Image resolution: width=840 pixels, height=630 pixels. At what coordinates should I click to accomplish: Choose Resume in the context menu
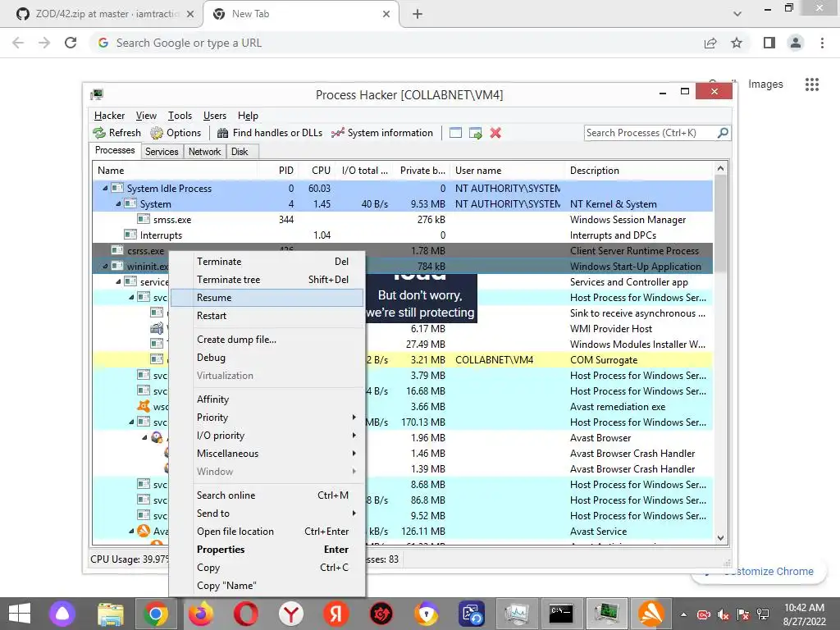(267, 297)
